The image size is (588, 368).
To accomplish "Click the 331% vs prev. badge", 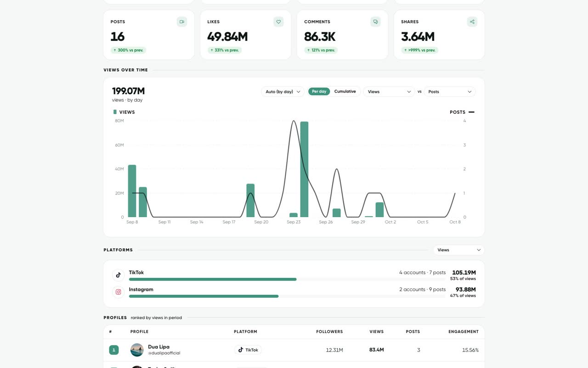I will click(x=225, y=50).
